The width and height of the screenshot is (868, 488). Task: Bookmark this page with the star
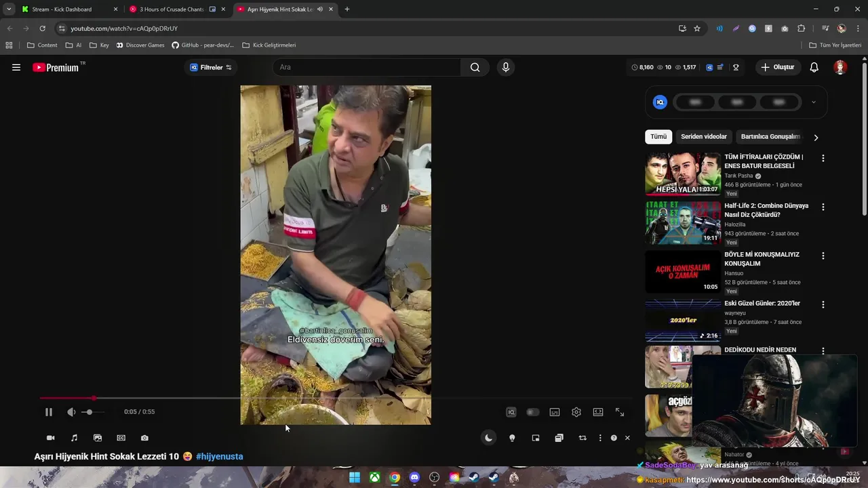pos(697,28)
